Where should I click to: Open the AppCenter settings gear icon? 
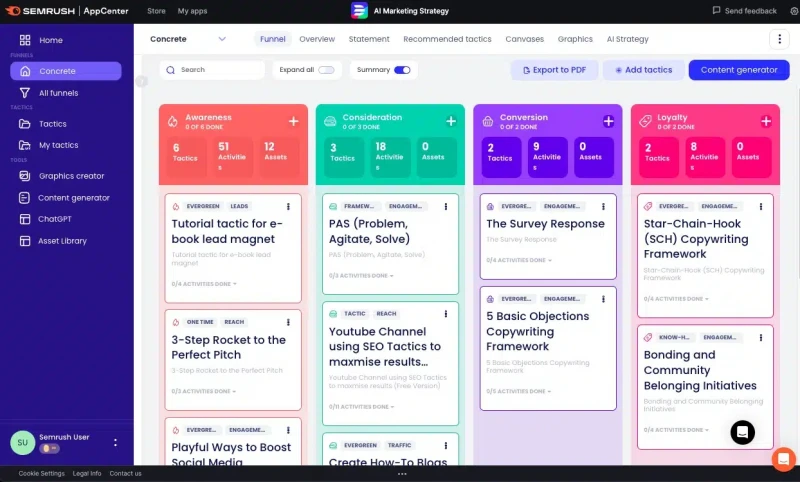[794, 11]
